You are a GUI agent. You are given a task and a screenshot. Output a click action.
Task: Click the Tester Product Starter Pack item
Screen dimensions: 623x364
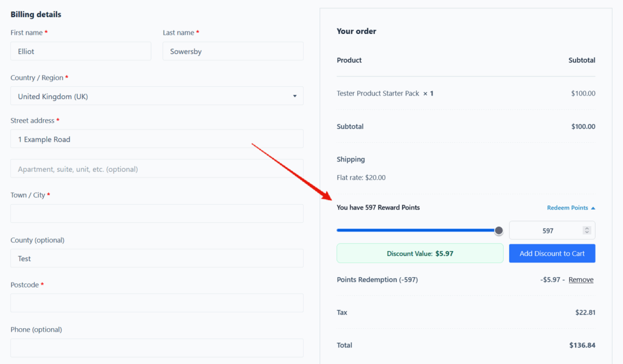click(378, 94)
